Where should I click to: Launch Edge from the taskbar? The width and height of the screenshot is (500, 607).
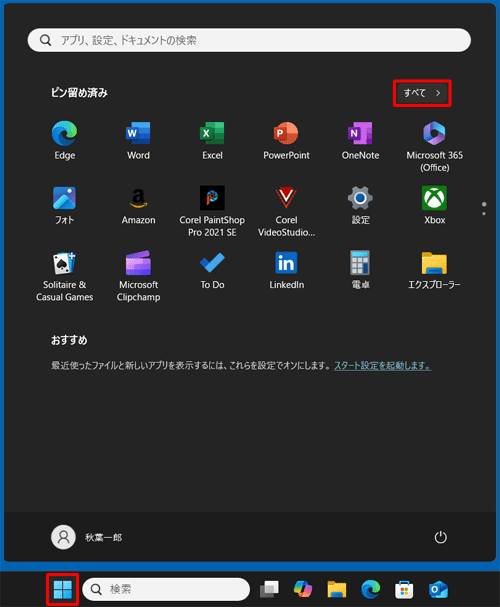[370, 589]
